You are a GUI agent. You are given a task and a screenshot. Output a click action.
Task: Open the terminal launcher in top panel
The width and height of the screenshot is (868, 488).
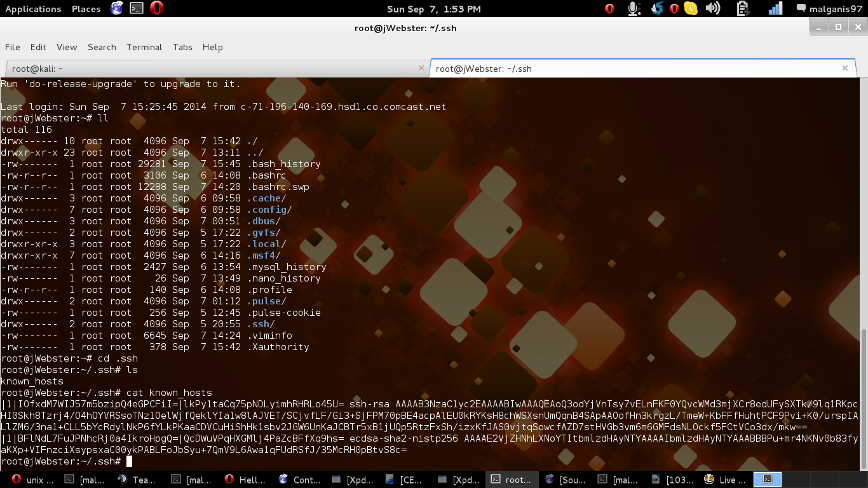[x=137, y=8]
